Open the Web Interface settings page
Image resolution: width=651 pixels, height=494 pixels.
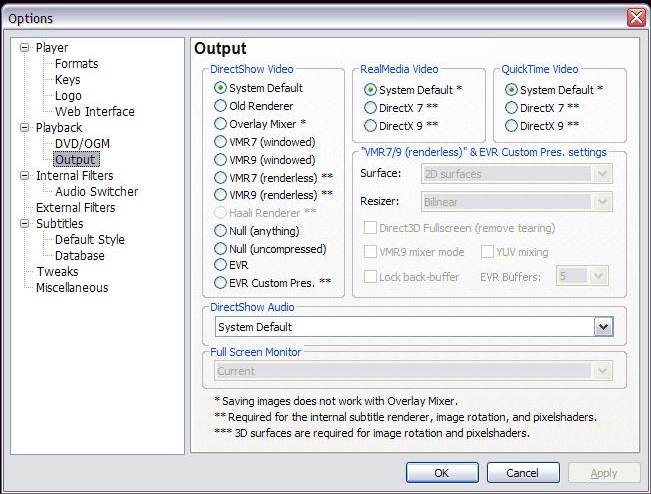[95, 112]
